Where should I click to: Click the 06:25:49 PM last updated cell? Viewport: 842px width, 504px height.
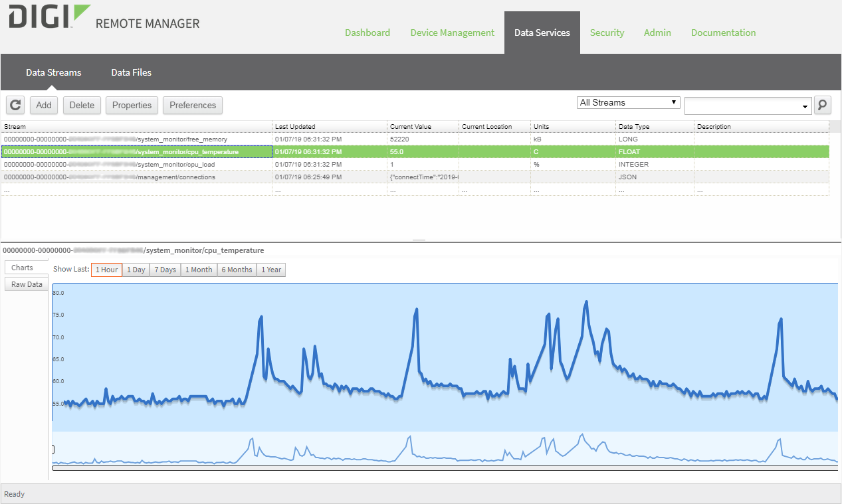(x=330, y=177)
